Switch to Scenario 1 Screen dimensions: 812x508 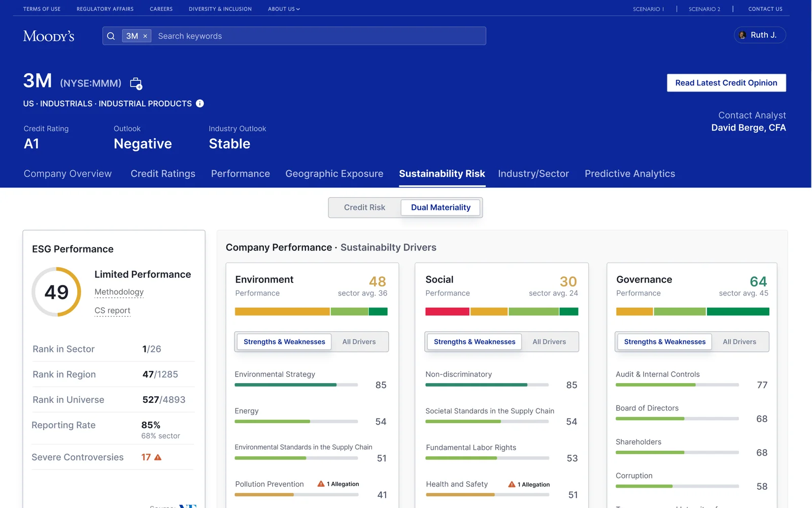coord(648,9)
